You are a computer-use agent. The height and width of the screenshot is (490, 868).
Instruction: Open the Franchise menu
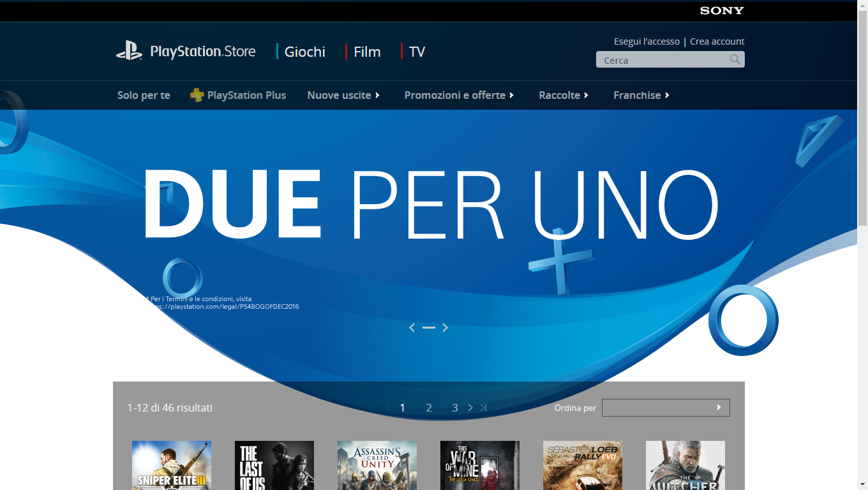[641, 95]
